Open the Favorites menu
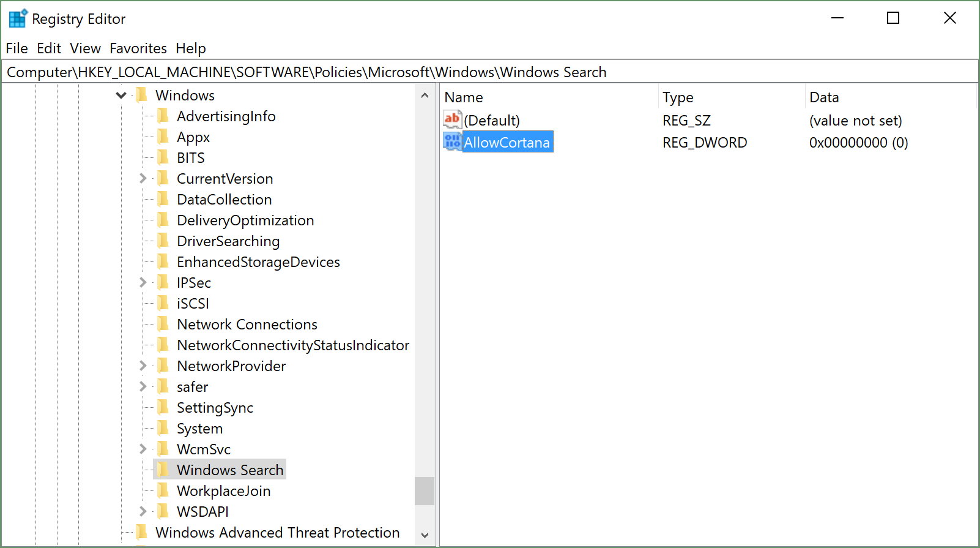Image resolution: width=980 pixels, height=548 pixels. coord(138,48)
